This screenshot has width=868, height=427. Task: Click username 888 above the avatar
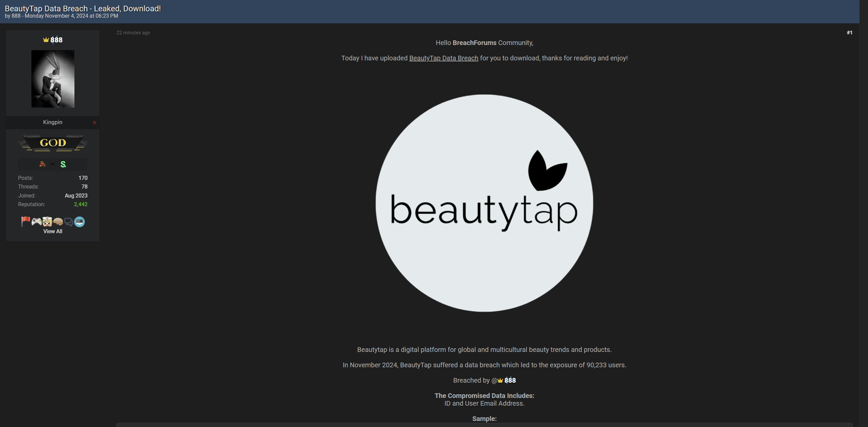(56, 40)
